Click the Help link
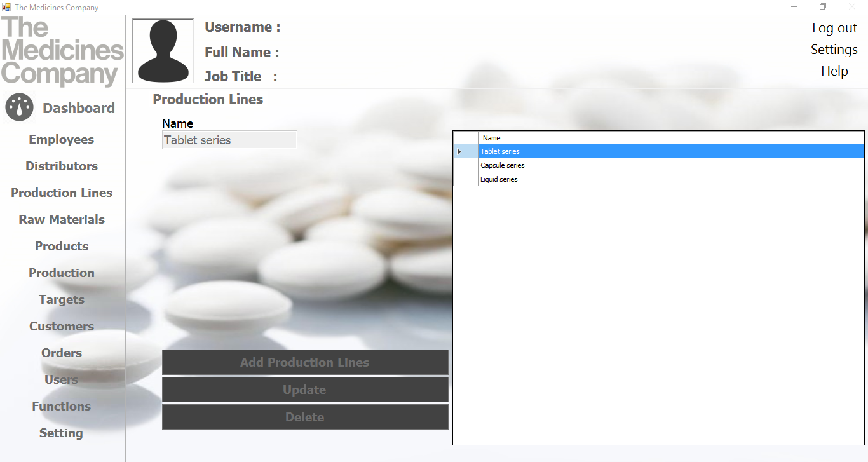The image size is (868, 462). click(x=834, y=71)
